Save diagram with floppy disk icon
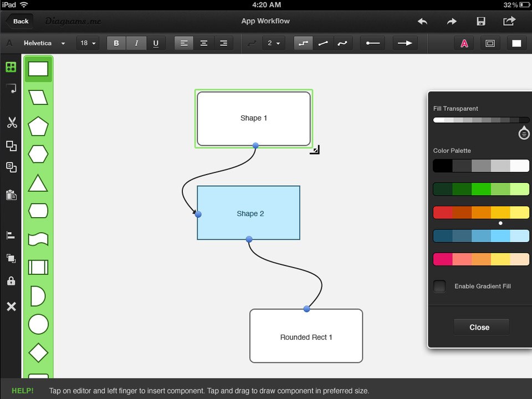This screenshot has height=399, width=532. (x=481, y=21)
